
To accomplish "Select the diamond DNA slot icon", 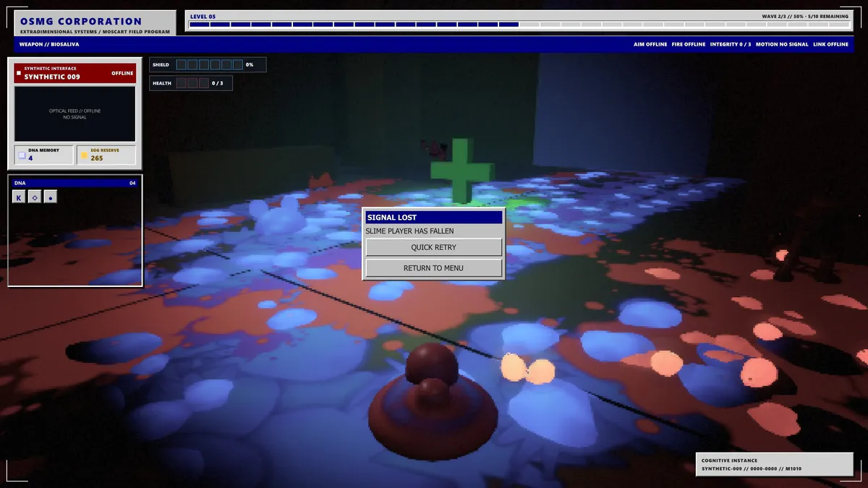I will 35,197.
